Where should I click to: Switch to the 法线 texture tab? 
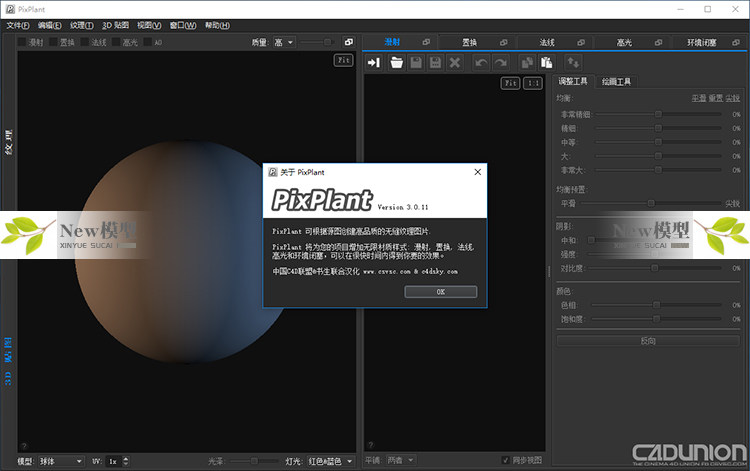pyautogui.click(x=547, y=43)
